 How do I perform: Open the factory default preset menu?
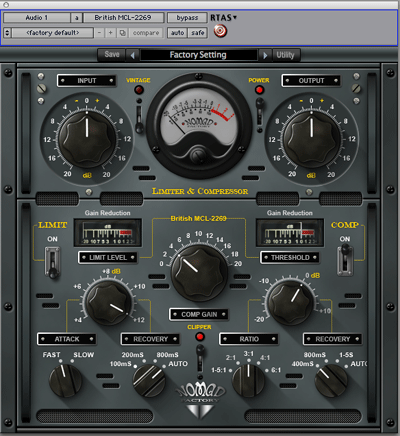53,33
